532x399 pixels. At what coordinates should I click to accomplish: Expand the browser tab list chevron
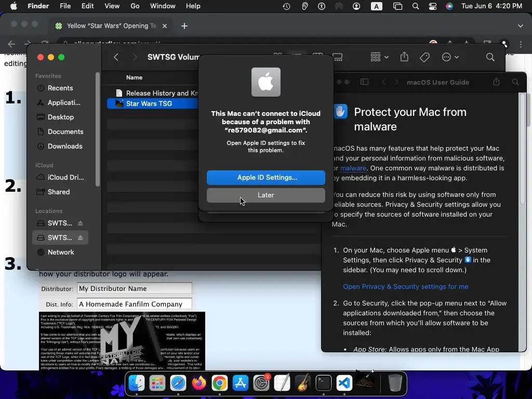tap(521, 26)
